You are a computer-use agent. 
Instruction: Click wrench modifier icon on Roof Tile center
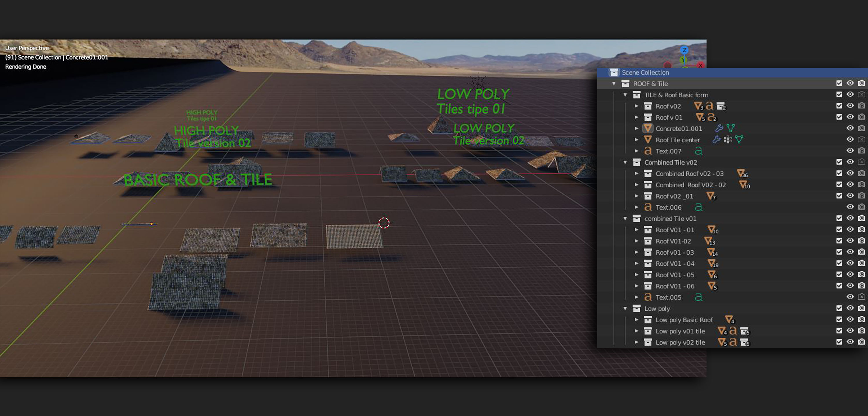point(716,140)
